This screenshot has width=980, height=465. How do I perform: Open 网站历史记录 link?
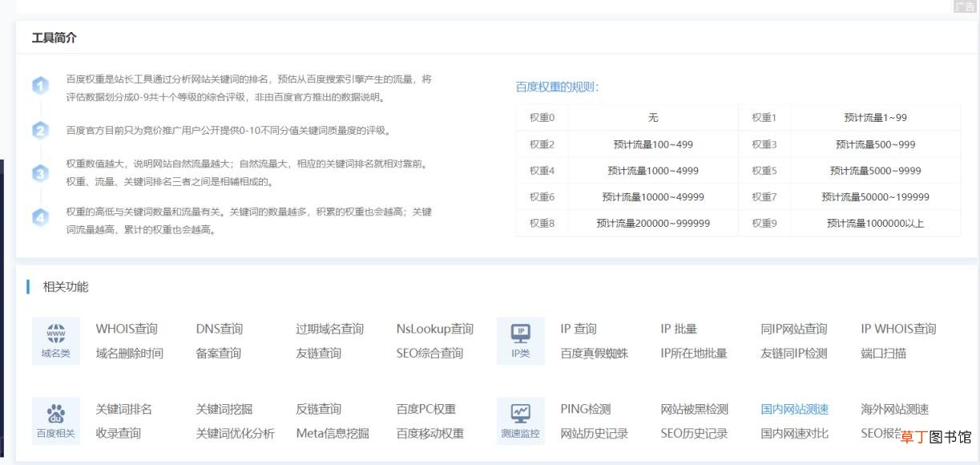tap(595, 433)
